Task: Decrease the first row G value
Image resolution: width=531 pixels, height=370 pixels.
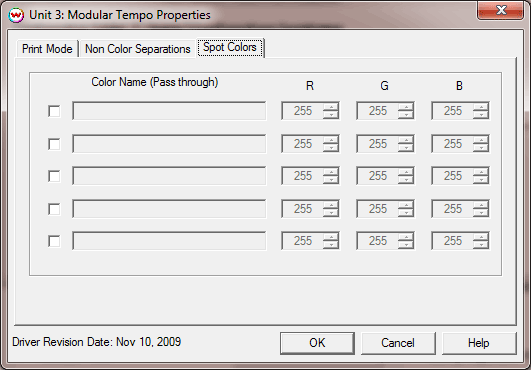Action: pyautogui.click(x=406, y=115)
